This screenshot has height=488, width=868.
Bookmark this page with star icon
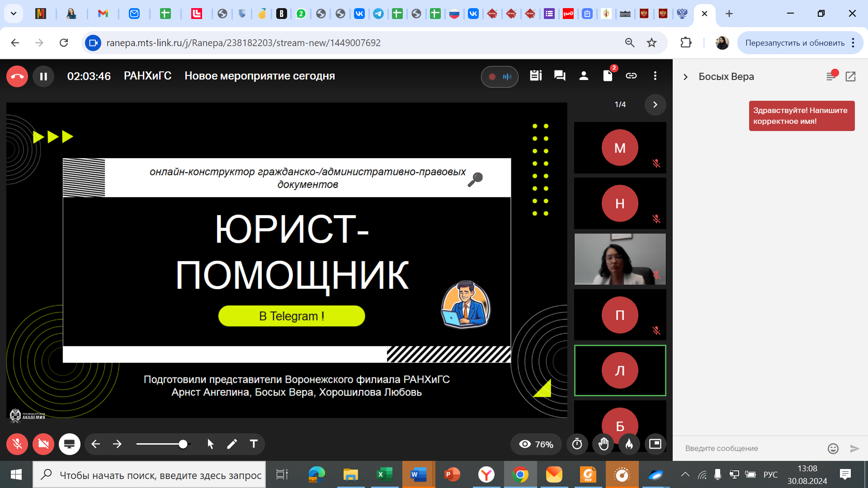pyautogui.click(x=651, y=43)
